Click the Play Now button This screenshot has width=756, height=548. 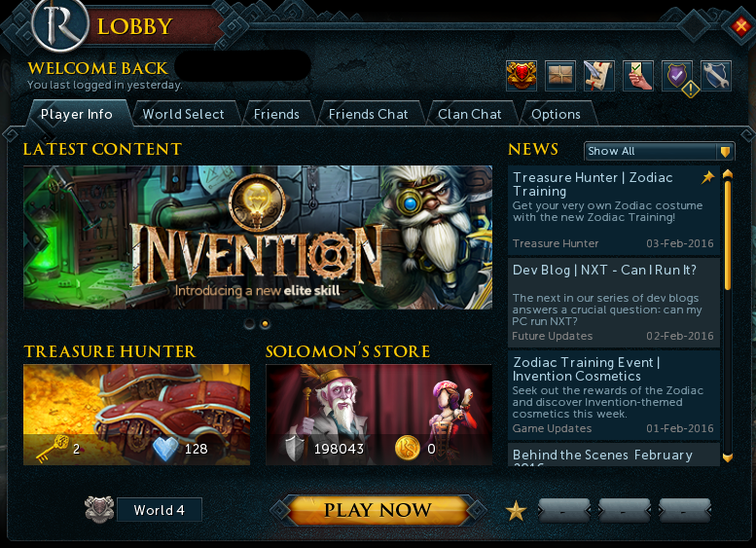tap(378, 510)
